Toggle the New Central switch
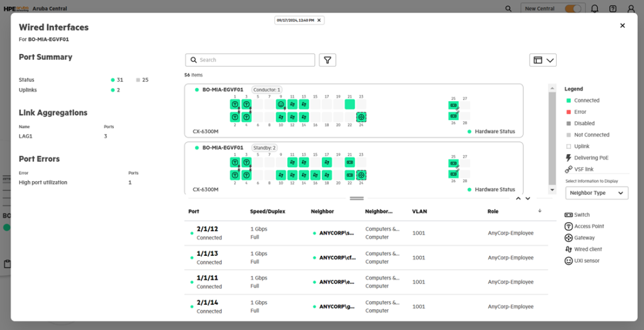 pos(572,9)
